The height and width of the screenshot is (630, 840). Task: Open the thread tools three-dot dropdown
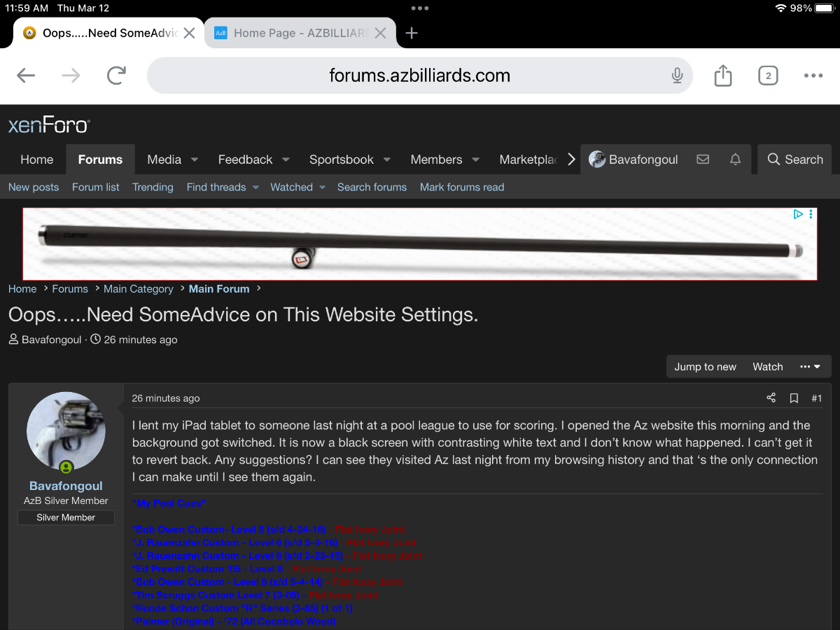810,367
